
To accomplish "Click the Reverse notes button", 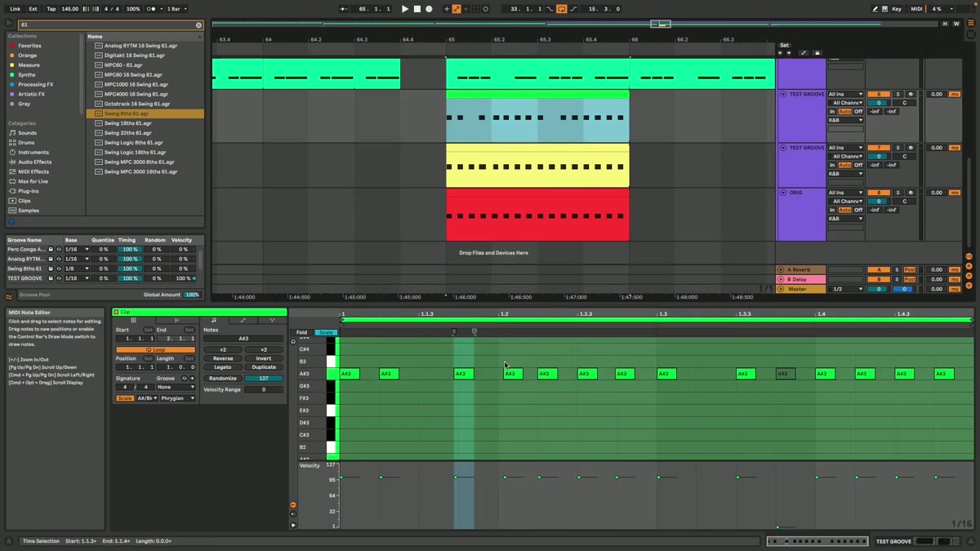I will click(223, 358).
